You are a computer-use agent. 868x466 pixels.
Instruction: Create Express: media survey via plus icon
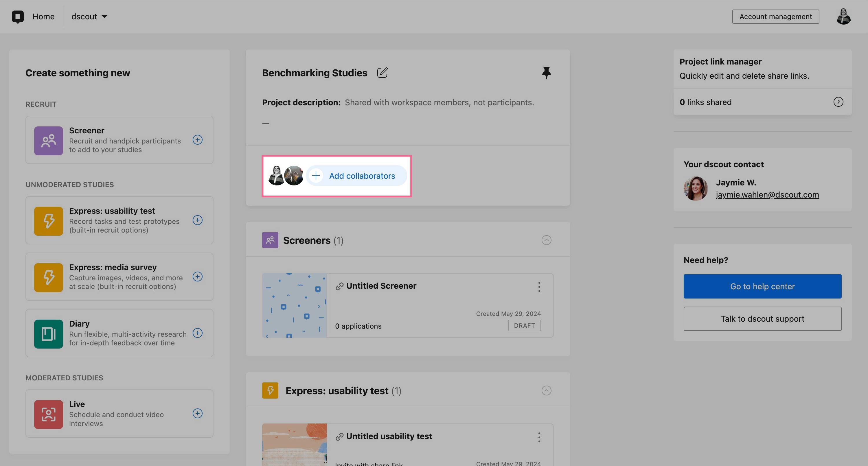[x=197, y=277]
